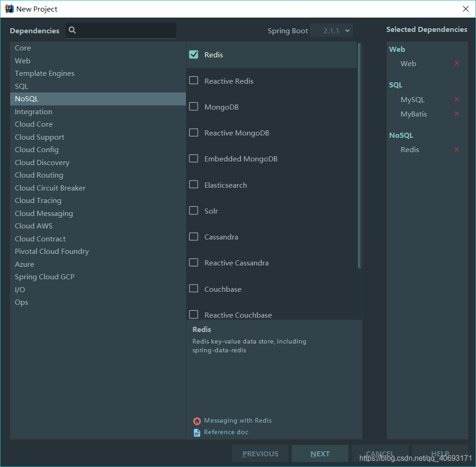Open the Cloud Discovery category

point(98,162)
